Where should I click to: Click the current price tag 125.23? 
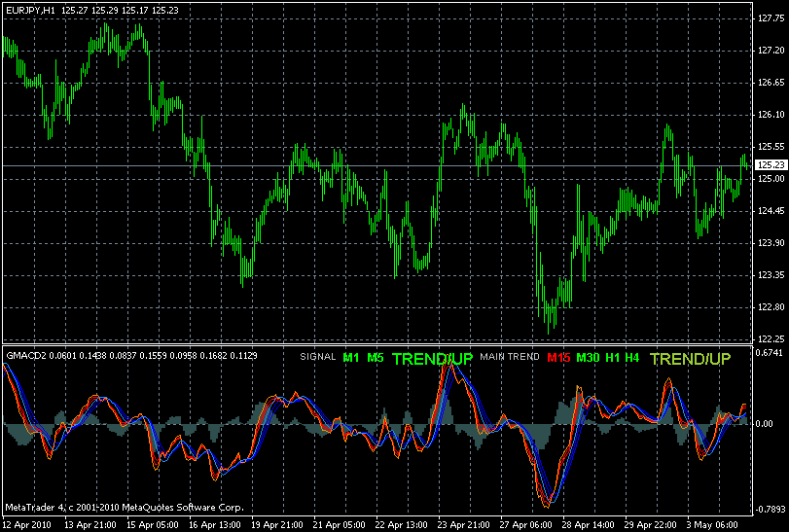click(x=770, y=165)
